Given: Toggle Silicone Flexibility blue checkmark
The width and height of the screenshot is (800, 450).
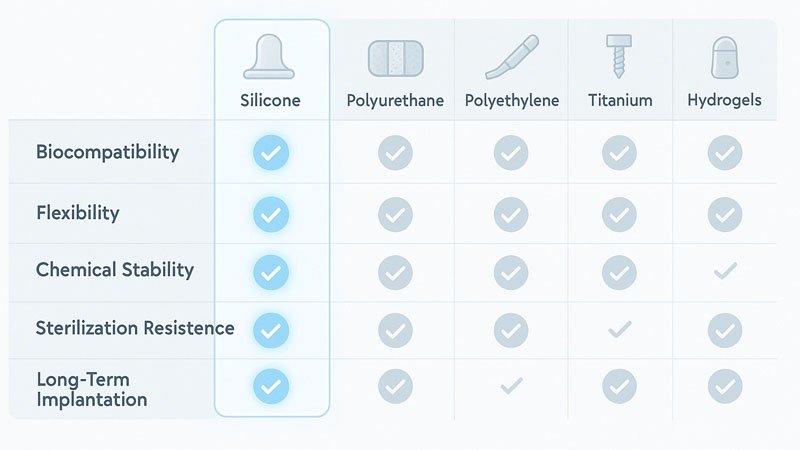Looking at the screenshot, I should tap(271, 214).
